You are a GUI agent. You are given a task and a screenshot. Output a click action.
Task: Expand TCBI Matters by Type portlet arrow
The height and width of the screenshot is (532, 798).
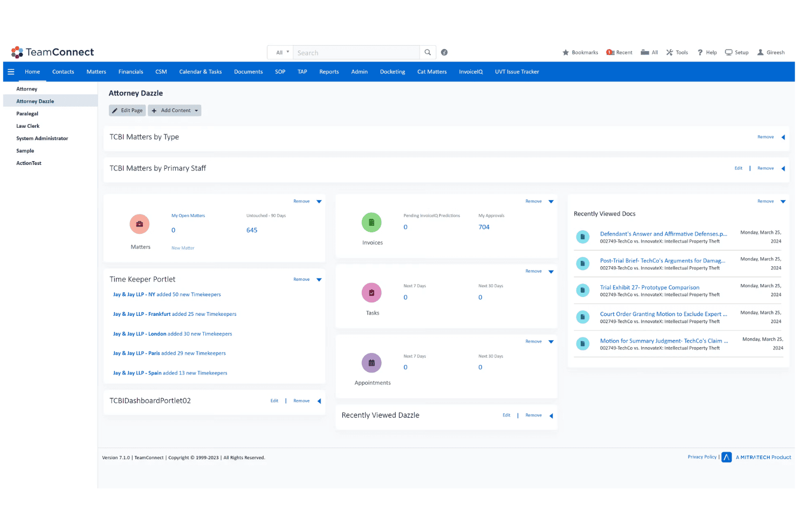pos(783,137)
